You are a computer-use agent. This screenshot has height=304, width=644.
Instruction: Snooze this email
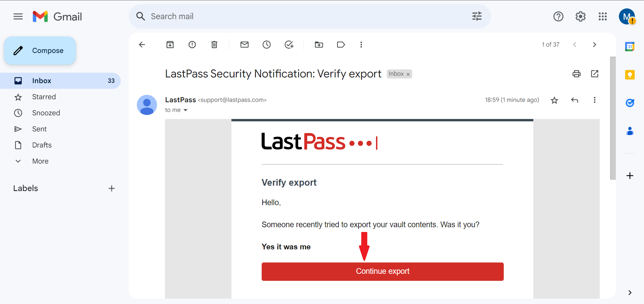point(267,45)
